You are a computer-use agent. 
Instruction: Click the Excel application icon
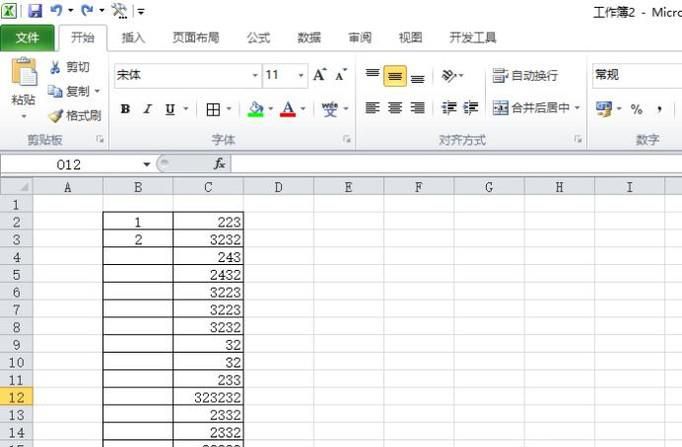coord(9,10)
